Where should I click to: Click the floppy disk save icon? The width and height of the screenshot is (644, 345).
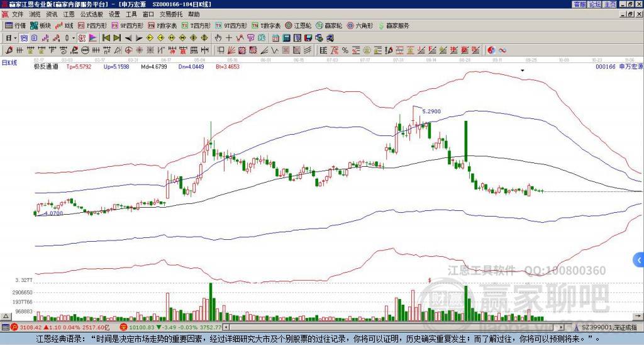click(x=308, y=38)
